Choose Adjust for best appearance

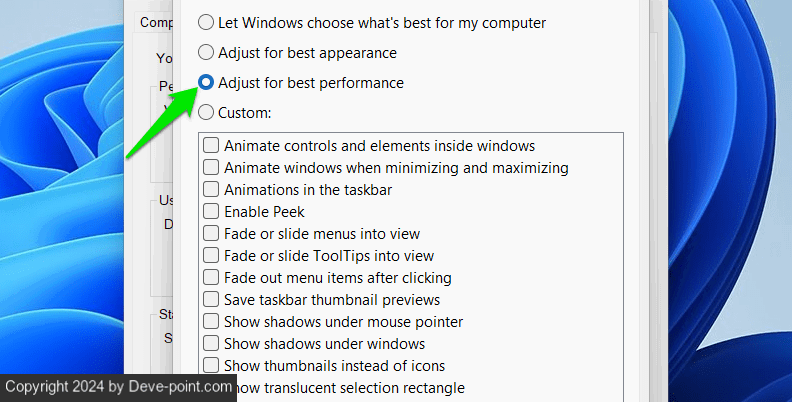[x=207, y=52]
